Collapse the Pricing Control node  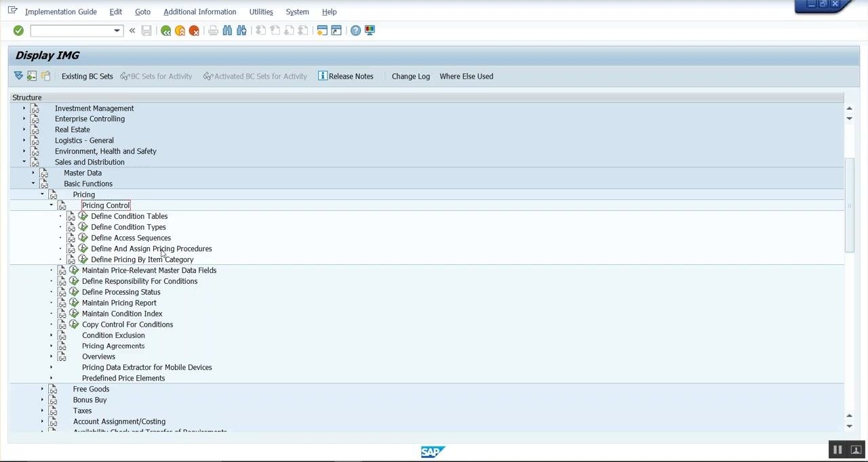pos(51,205)
